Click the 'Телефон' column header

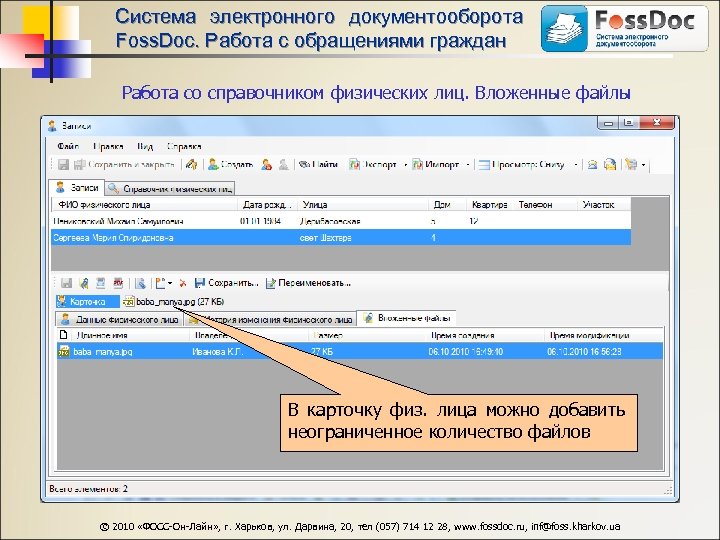(x=545, y=205)
